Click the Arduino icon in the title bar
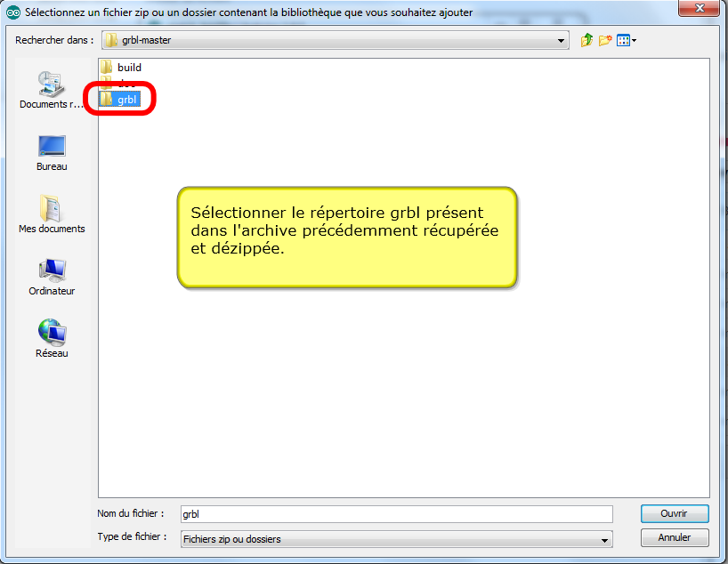The image size is (728, 564). pyautogui.click(x=13, y=12)
